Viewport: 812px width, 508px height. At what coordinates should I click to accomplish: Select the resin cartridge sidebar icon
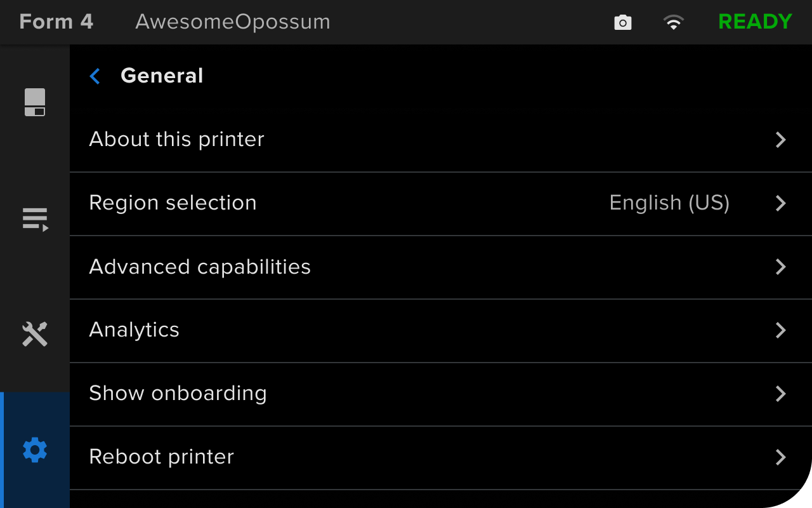pyautogui.click(x=35, y=102)
